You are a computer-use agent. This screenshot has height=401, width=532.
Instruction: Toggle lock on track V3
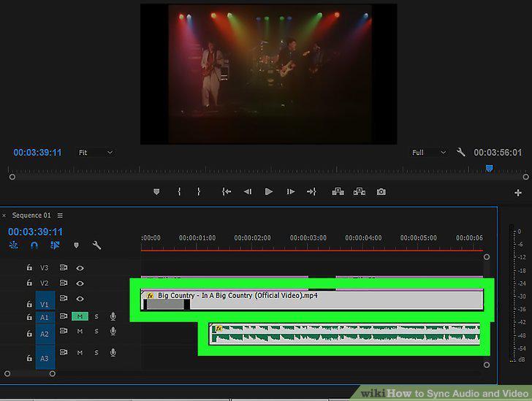coord(29,267)
